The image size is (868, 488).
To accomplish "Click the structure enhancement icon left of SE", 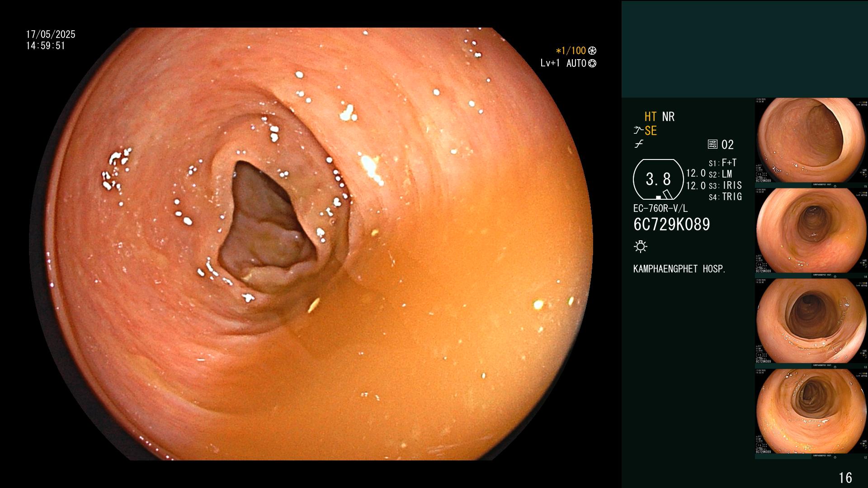I will 638,131.
